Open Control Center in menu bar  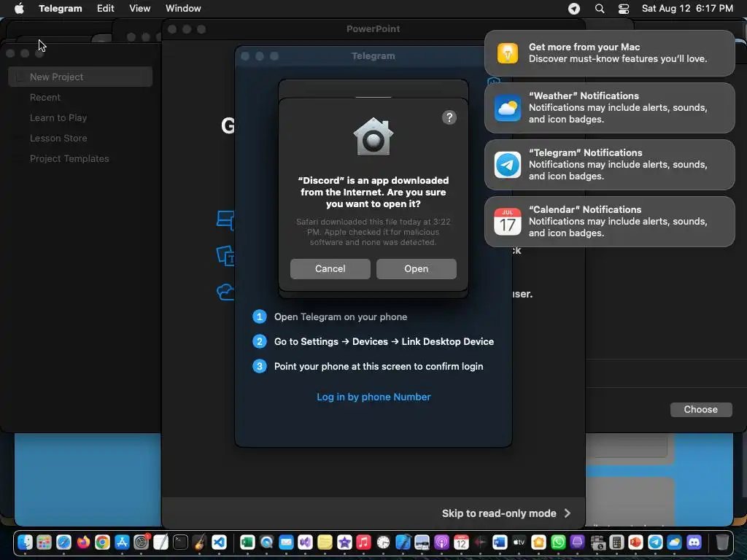[624, 9]
